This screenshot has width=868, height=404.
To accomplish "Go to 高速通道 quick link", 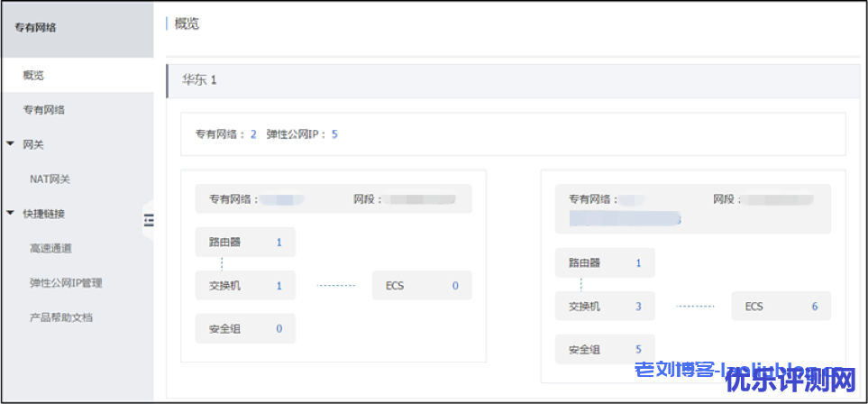I will [50, 248].
